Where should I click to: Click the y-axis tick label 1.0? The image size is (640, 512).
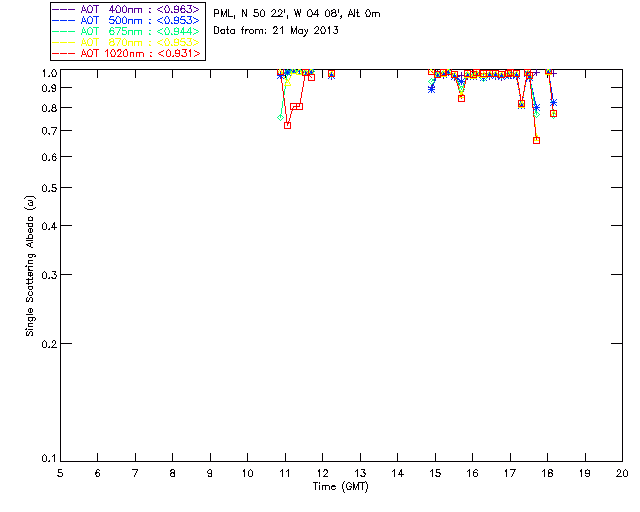(49, 73)
